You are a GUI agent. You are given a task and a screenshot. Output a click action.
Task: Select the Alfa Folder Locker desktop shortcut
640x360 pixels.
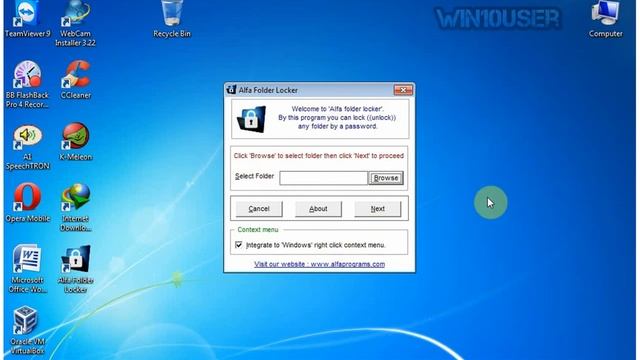76,269
